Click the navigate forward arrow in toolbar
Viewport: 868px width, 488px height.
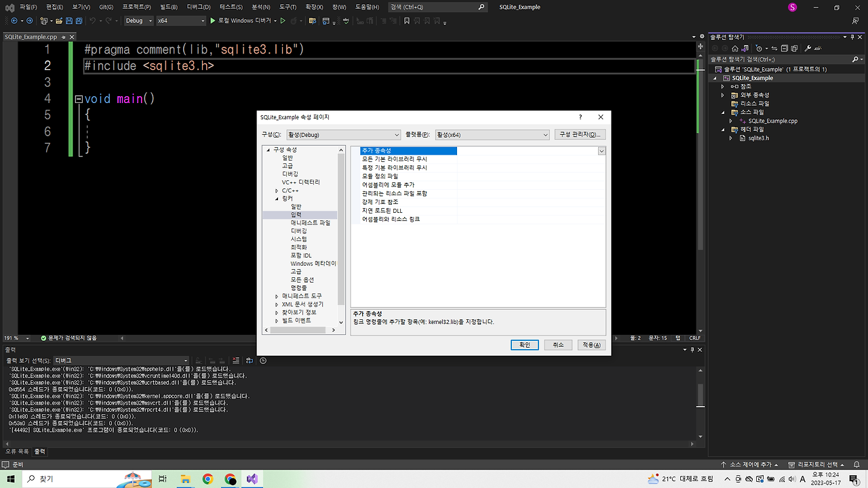30,20
